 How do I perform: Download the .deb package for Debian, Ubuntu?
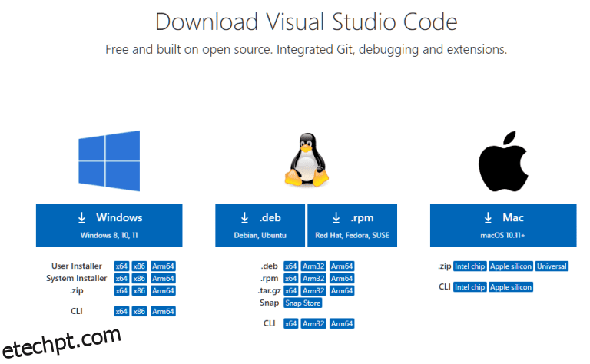260,225
